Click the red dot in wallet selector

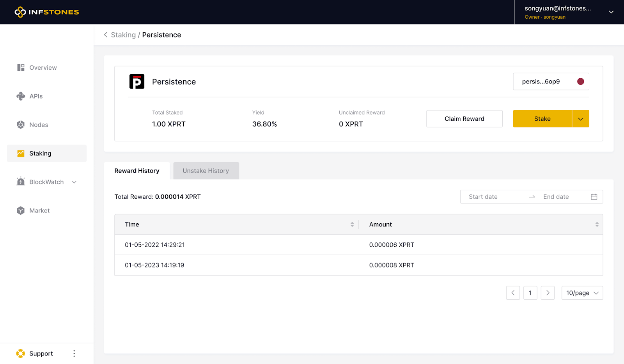click(x=580, y=81)
